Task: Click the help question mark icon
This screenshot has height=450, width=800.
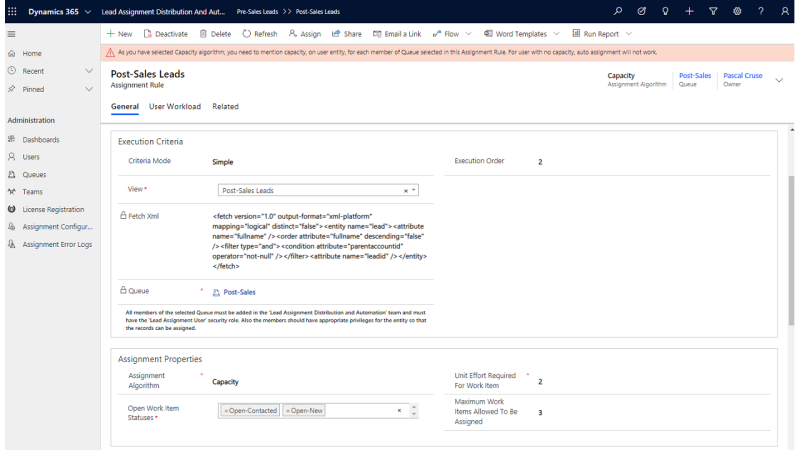Action: [761, 11]
